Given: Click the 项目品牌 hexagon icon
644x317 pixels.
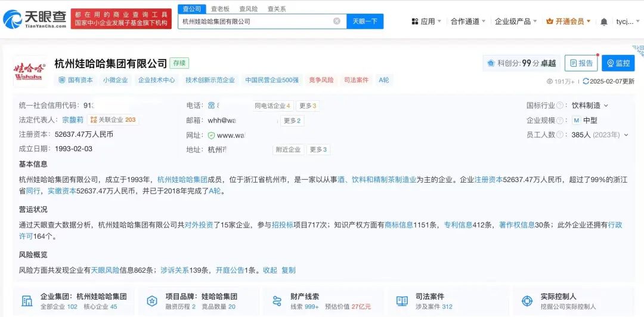Looking at the screenshot, I should [152, 301].
